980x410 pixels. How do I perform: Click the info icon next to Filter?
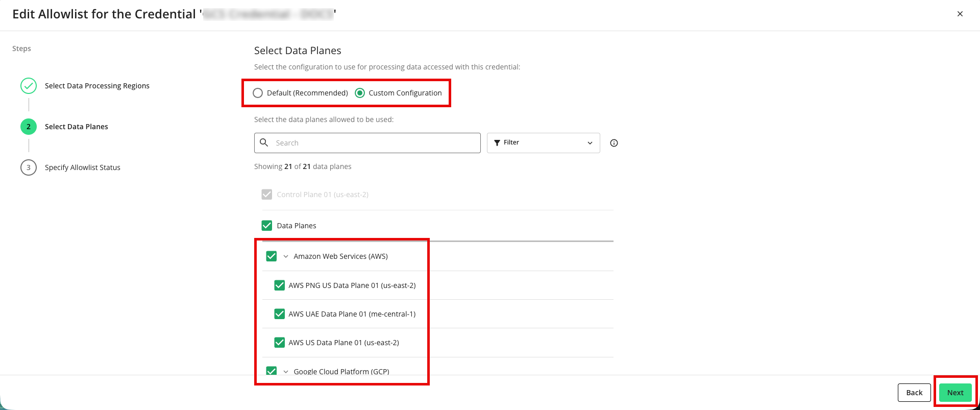coord(614,143)
